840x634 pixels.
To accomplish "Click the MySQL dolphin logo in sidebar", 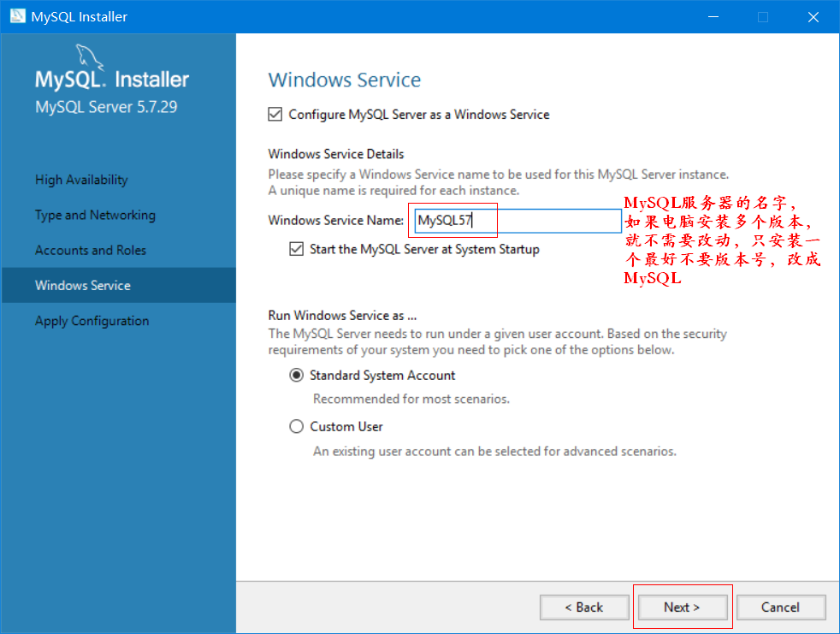I will [x=89, y=56].
